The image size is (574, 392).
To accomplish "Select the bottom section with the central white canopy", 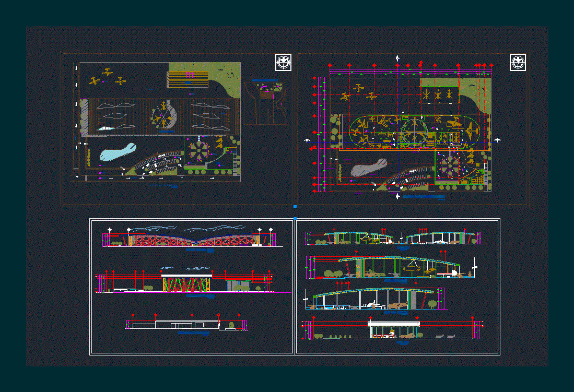I will pyautogui.click(x=393, y=328).
